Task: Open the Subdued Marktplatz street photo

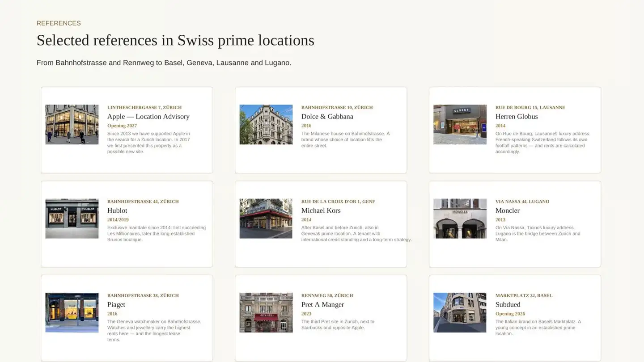Action: 460,312
